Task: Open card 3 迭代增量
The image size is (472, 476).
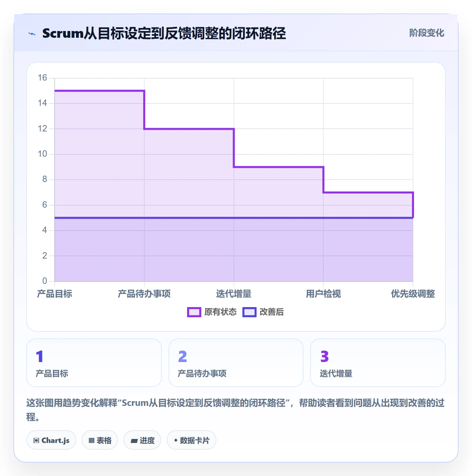Action: [x=378, y=363]
